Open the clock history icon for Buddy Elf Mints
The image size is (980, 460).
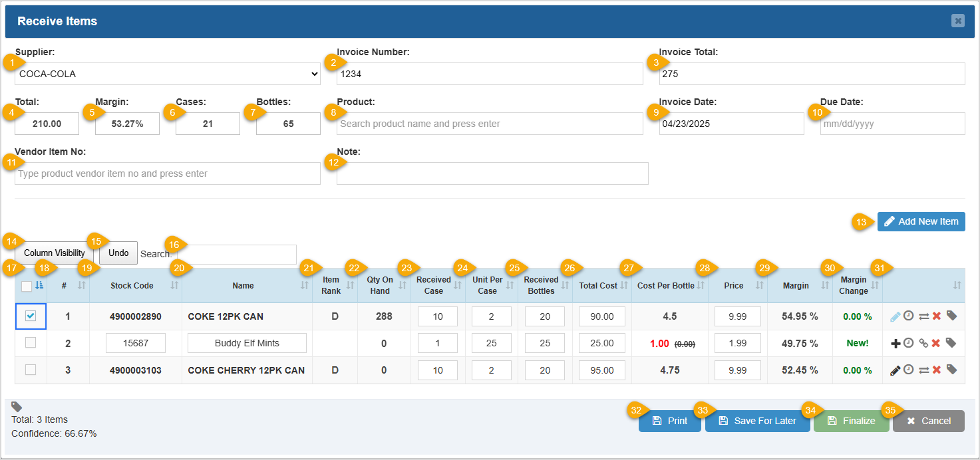907,342
